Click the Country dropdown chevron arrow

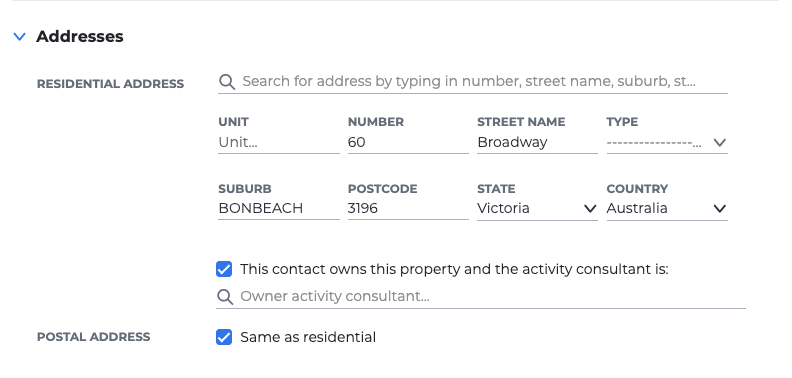point(720,209)
